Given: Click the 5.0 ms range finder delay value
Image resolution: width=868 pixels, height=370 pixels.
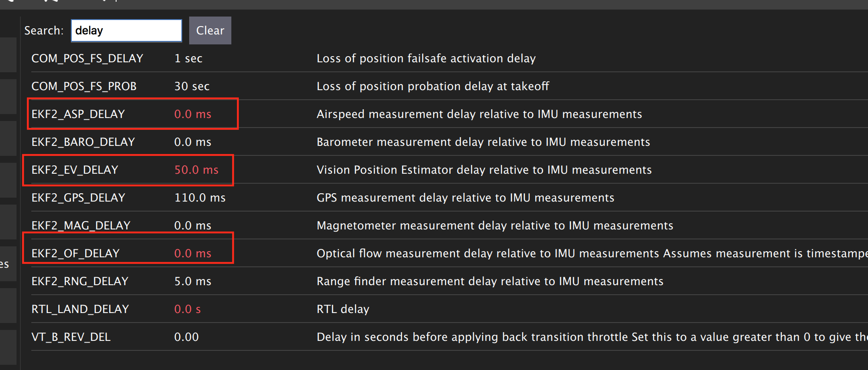Looking at the screenshot, I should tap(193, 281).
